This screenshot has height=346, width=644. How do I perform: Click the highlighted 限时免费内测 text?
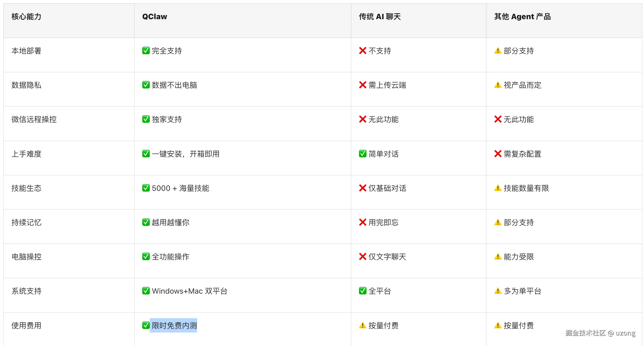click(x=174, y=325)
